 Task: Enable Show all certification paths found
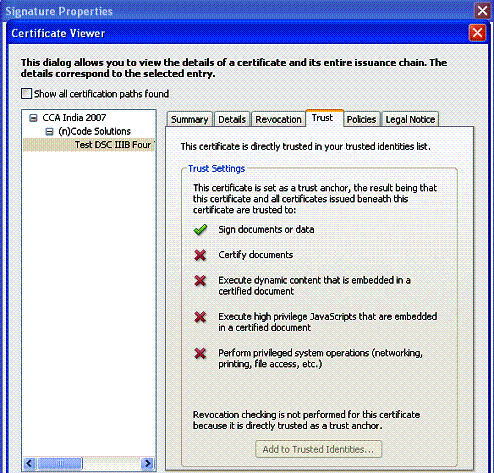point(26,94)
